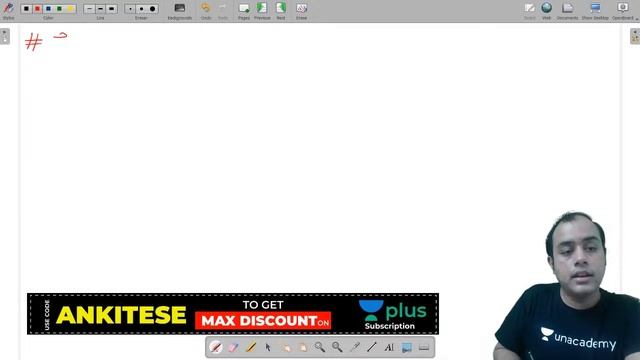Open the Backgrounds chooser
Viewport: 640px width, 360px height.
[180, 11]
